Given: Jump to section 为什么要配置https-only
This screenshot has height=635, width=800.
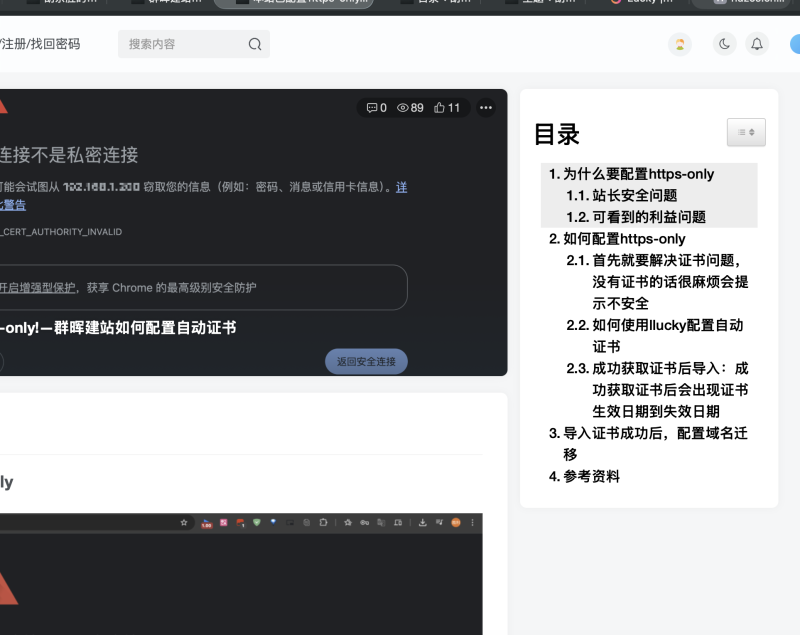Looking at the screenshot, I should click(x=638, y=174).
